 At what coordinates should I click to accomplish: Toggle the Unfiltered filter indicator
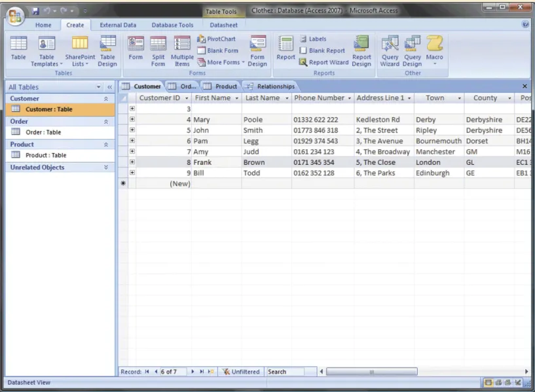coord(241,372)
